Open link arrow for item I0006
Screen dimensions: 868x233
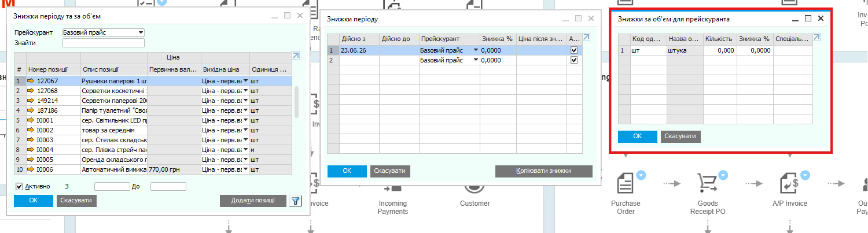(31, 169)
